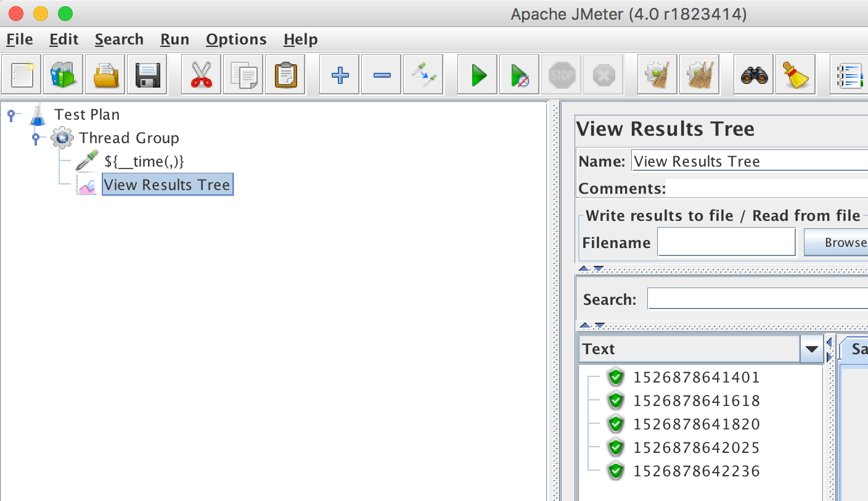Click the Function helper list icon
Image resolution: width=868 pixels, height=501 pixels.
point(850,75)
